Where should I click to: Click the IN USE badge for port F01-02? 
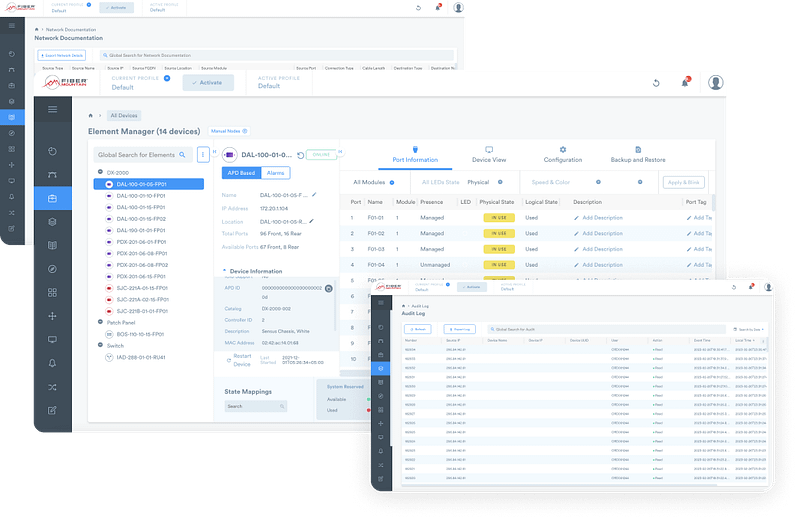pos(499,234)
